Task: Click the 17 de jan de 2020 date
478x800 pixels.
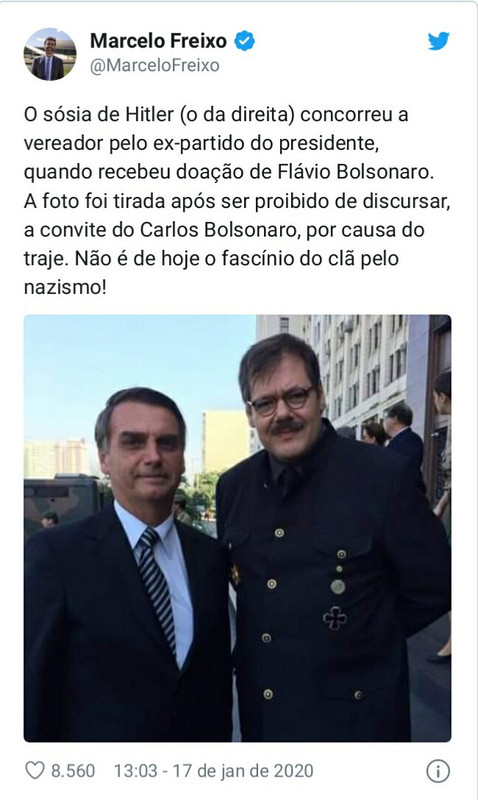Action: click(243, 770)
